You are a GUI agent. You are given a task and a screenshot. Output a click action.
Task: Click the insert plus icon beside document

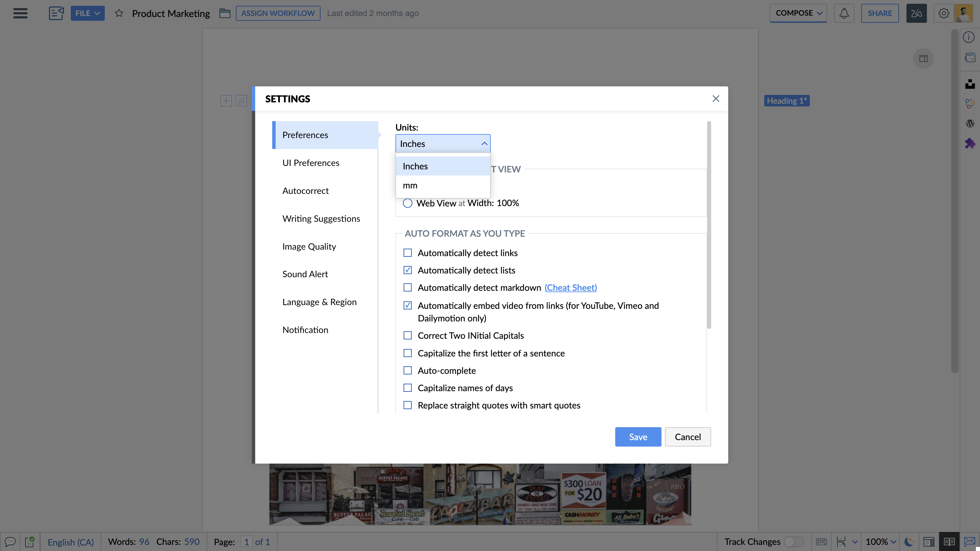(x=226, y=101)
